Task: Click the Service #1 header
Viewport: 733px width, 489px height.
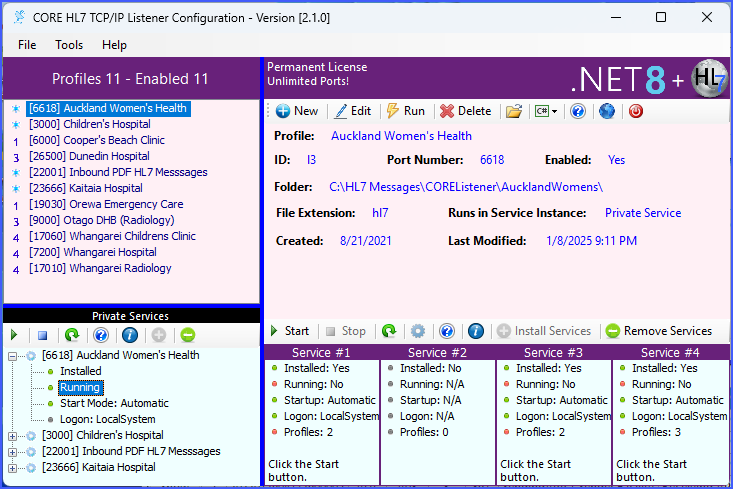Action: (321, 352)
